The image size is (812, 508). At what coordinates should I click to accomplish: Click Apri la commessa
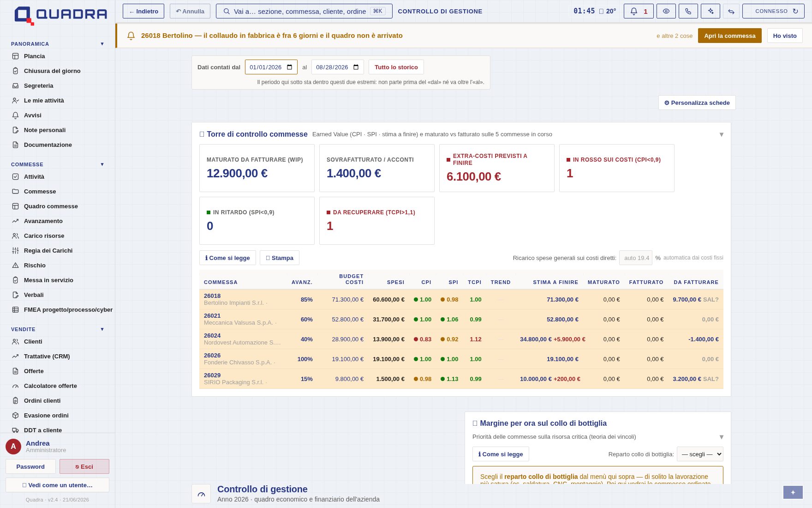click(x=730, y=36)
